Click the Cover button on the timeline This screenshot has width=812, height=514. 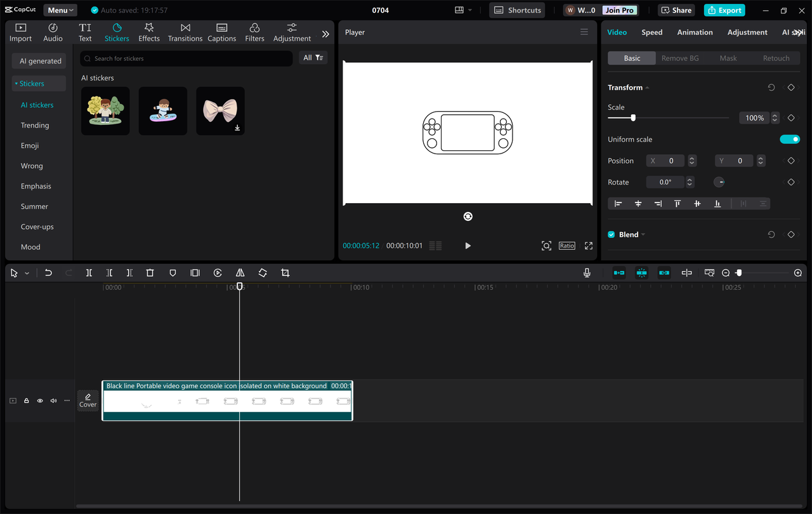click(x=88, y=400)
